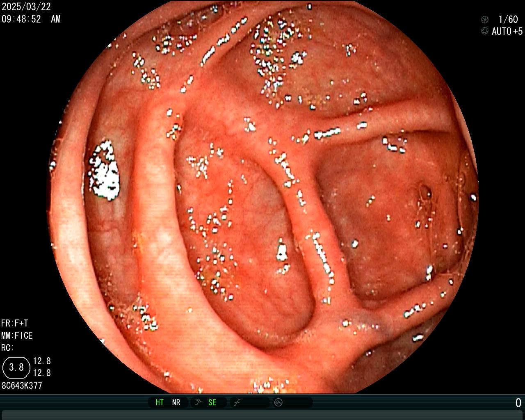Screen dimensions: 525x420
Task: Click the lower 12.8 value
Action: 42,373
